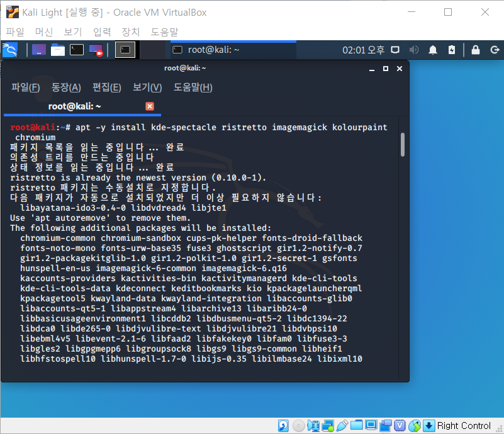Click the Right Control host key label

(464, 426)
